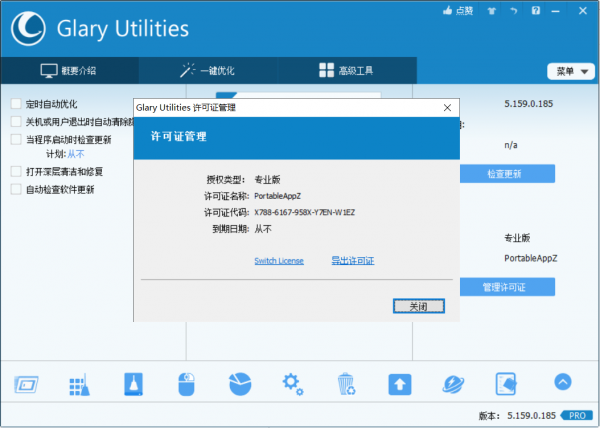Expand the bottom toolbar with round chevron
Viewport: 600px width, 428px height.
[563, 382]
